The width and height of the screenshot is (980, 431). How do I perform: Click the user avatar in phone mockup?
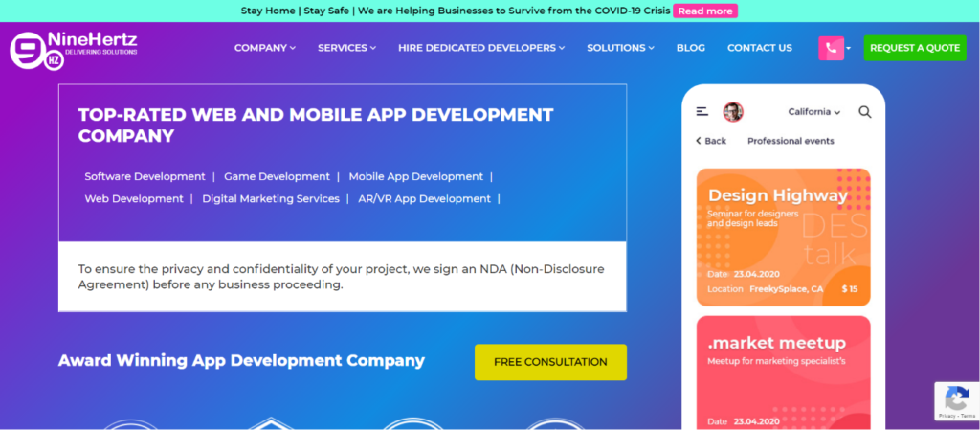[733, 112]
